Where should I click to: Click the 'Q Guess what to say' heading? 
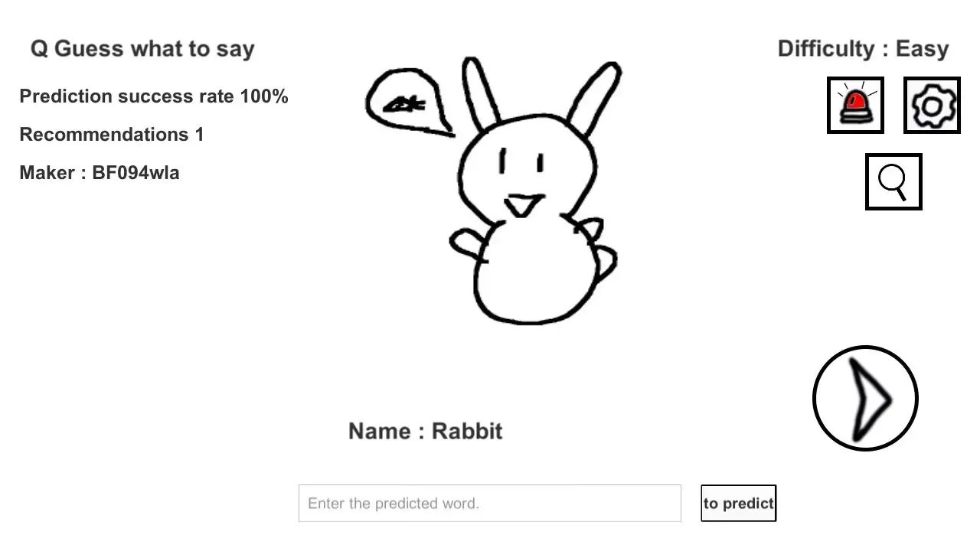(140, 48)
